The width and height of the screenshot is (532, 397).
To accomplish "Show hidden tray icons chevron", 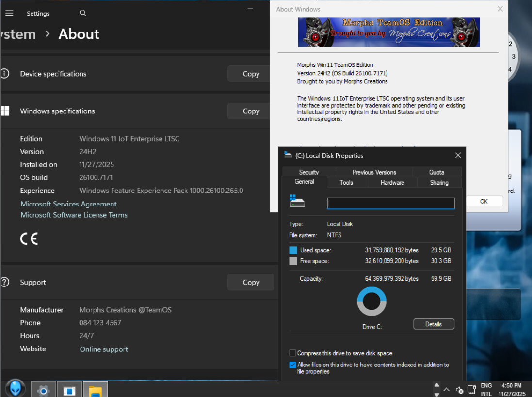I will tap(447, 390).
